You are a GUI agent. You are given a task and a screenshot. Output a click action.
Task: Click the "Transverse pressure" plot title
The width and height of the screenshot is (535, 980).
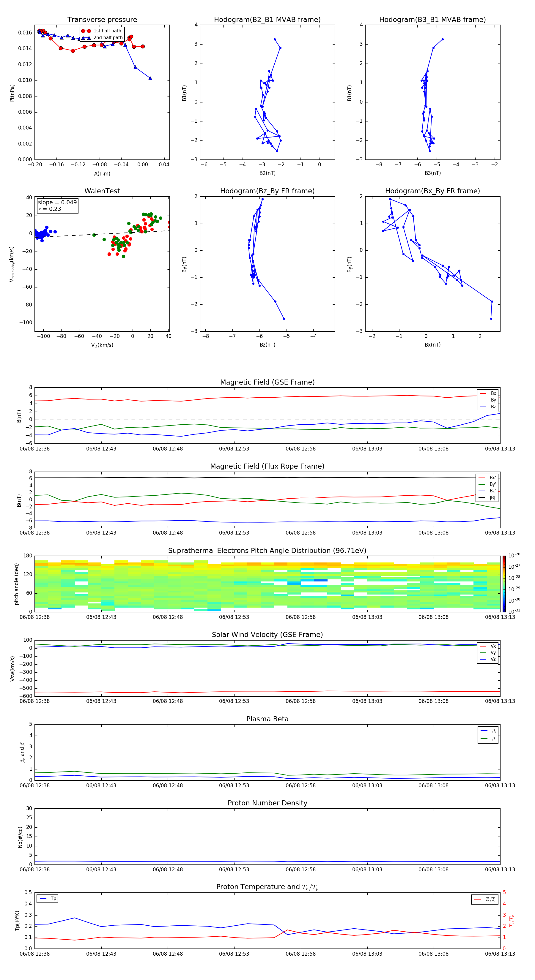[x=102, y=20]
